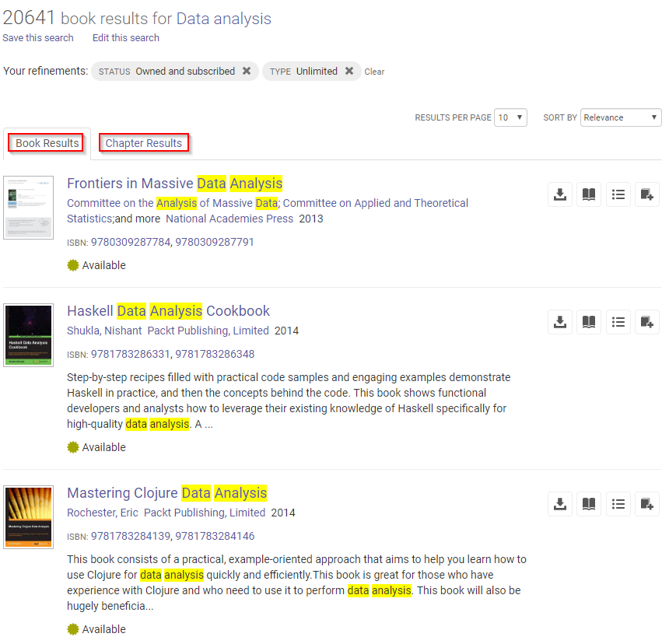The height and width of the screenshot is (644, 669).
Task: Click author link Shukla, Nishant
Action: [104, 331]
